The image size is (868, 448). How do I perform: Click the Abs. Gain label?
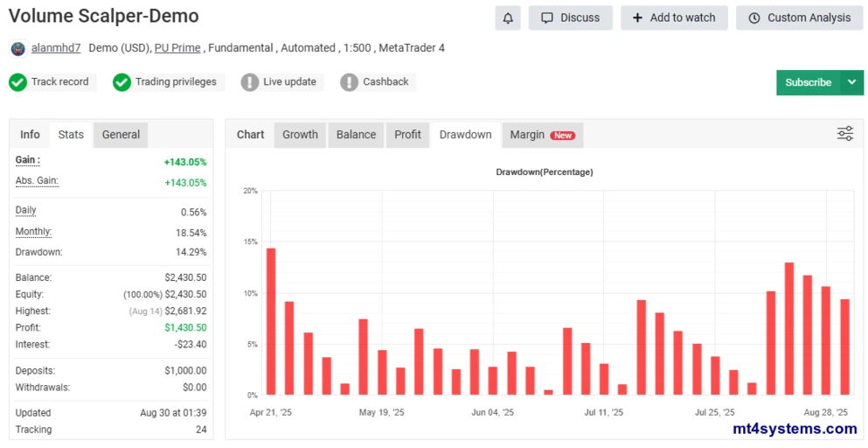pos(37,181)
